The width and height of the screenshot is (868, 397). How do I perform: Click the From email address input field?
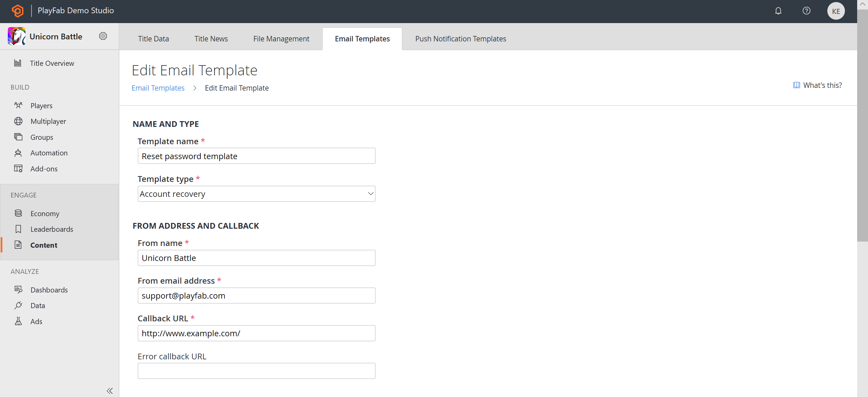tap(256, 295)
